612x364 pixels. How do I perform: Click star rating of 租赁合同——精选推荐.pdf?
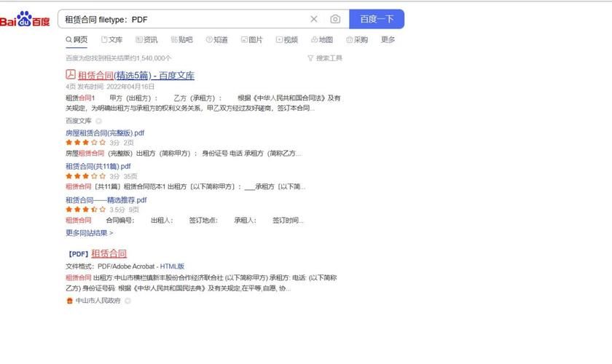[86, 210]
